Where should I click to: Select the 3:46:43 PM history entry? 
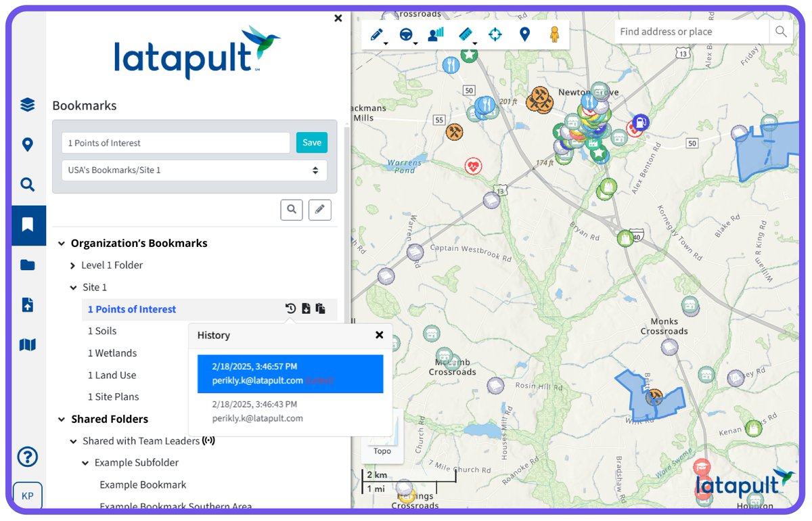coord(290,411)
